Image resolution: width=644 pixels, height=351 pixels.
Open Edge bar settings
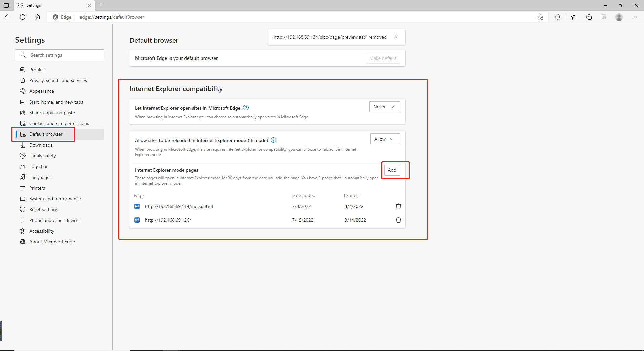tap(60, 166)
